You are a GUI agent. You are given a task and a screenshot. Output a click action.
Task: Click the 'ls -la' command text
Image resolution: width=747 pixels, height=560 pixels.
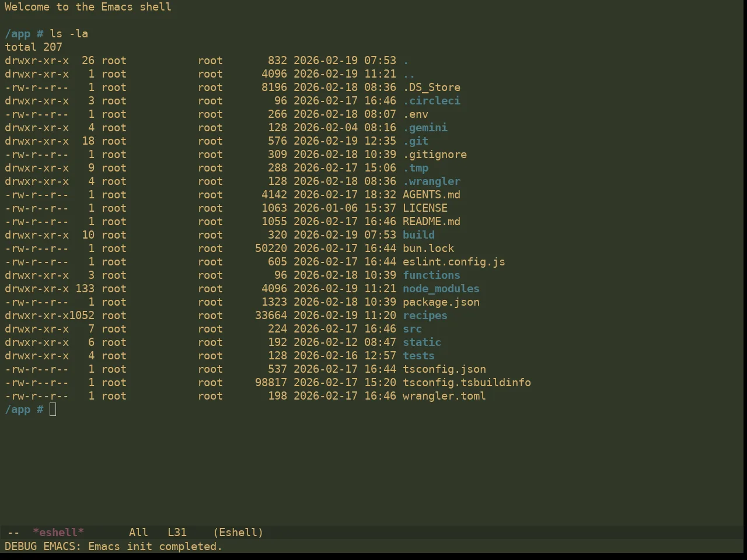pos(69,34)
